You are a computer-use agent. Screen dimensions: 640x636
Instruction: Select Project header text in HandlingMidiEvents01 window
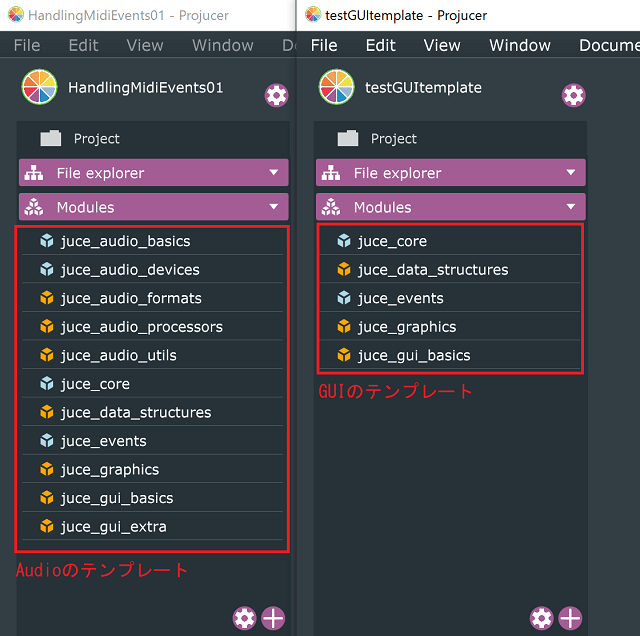97,139
